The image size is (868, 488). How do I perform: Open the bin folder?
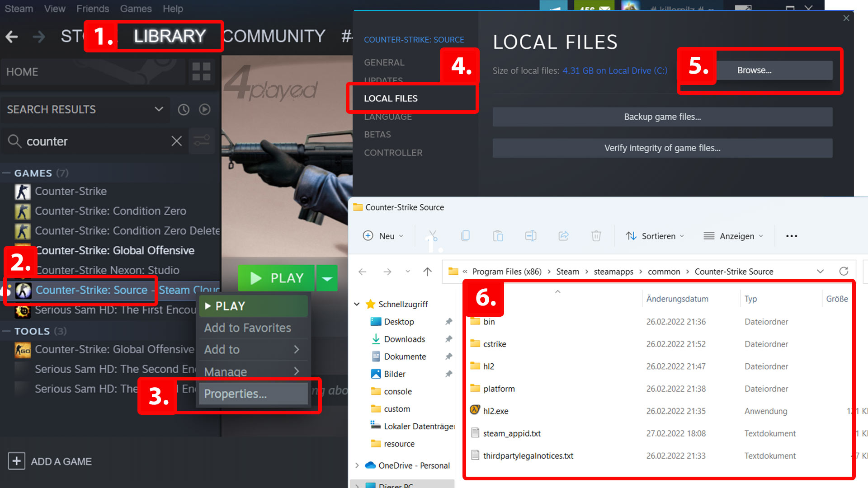point(489,321)
